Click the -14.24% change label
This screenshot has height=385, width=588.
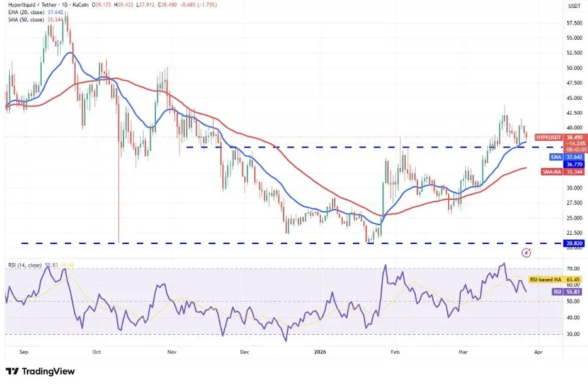[x=576, y=144]
